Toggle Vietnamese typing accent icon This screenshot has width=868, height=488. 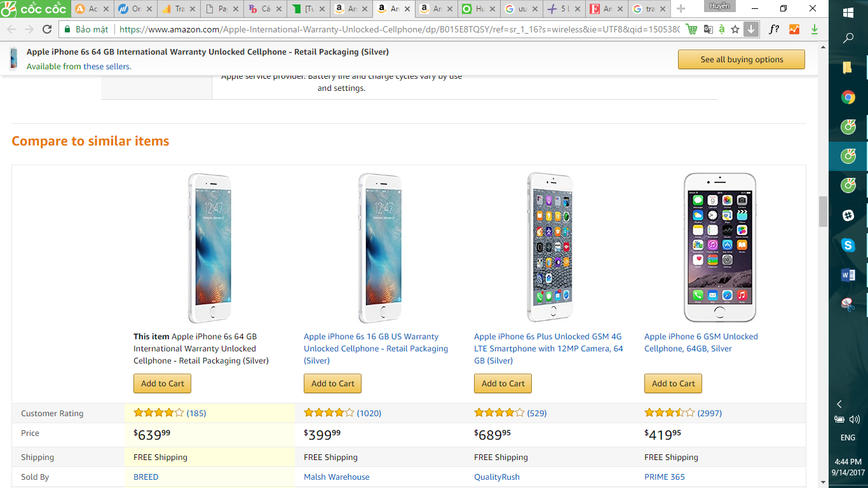(721, 29)
